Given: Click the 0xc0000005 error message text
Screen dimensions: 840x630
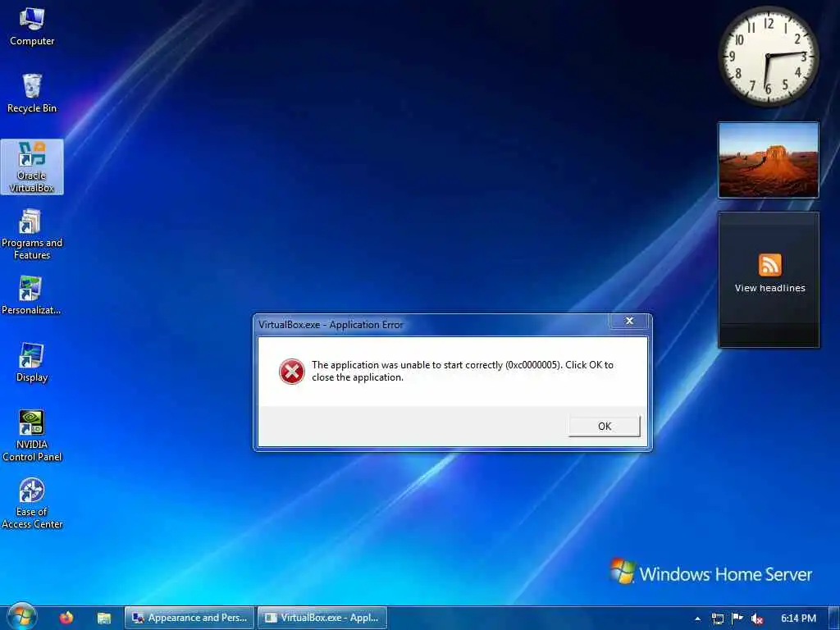Looking at the screenshot, I should [463, 371].
